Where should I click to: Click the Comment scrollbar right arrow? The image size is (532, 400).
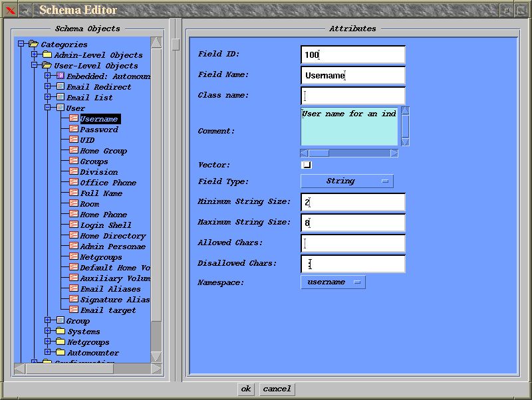click(x=394, y=153)
